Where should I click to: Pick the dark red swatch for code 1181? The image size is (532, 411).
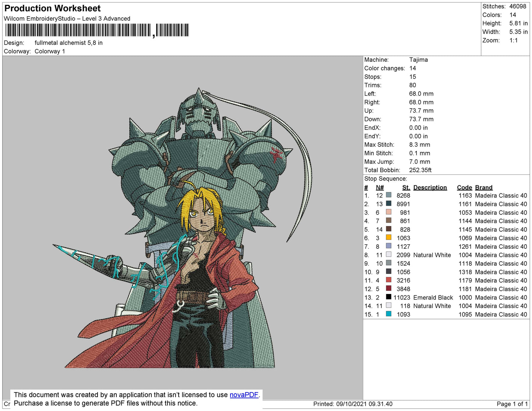pos(388,288)
